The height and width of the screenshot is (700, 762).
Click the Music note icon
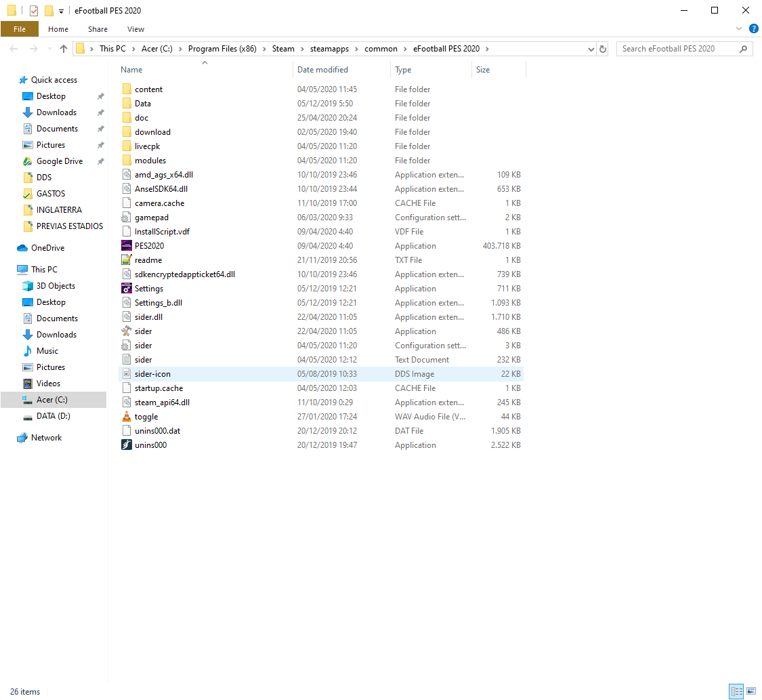(28, 351)
